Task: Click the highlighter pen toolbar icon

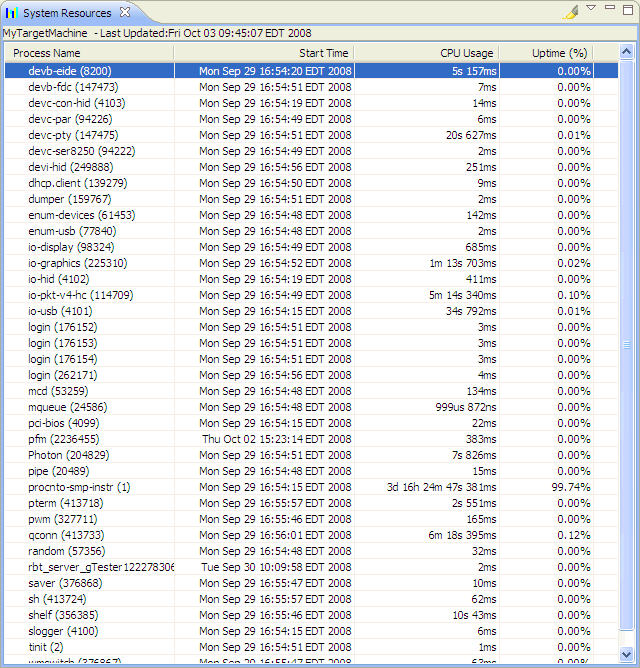Action: click(570, 12)
